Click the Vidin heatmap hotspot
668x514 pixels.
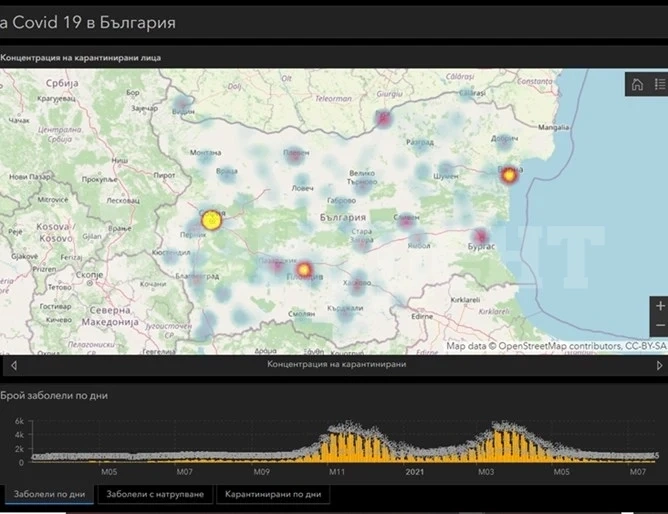pyautogui.click(x=182, y=103)
